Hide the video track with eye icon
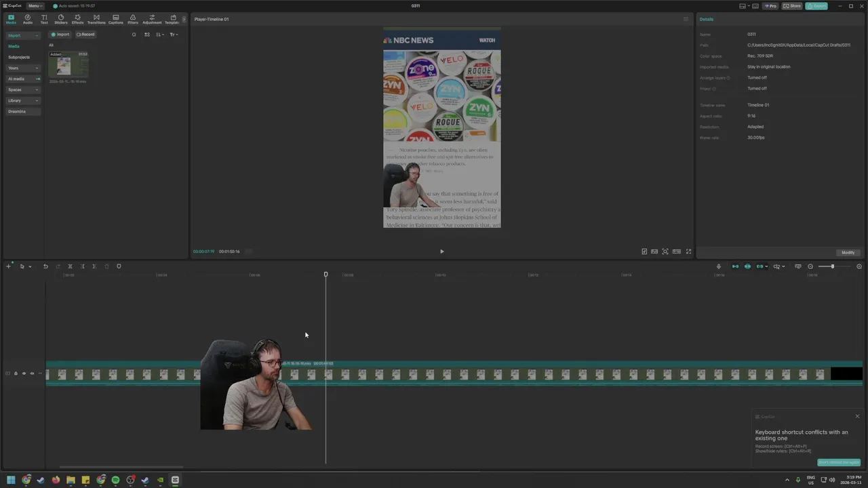This screenshot has width=868, height=488. click(x=24, y=373)
